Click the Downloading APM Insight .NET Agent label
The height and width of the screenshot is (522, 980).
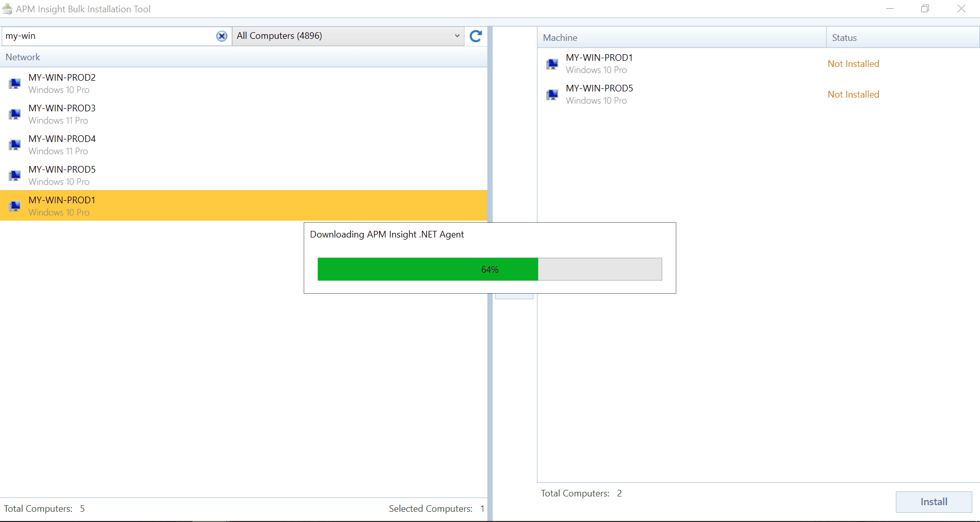pos(387,234)
